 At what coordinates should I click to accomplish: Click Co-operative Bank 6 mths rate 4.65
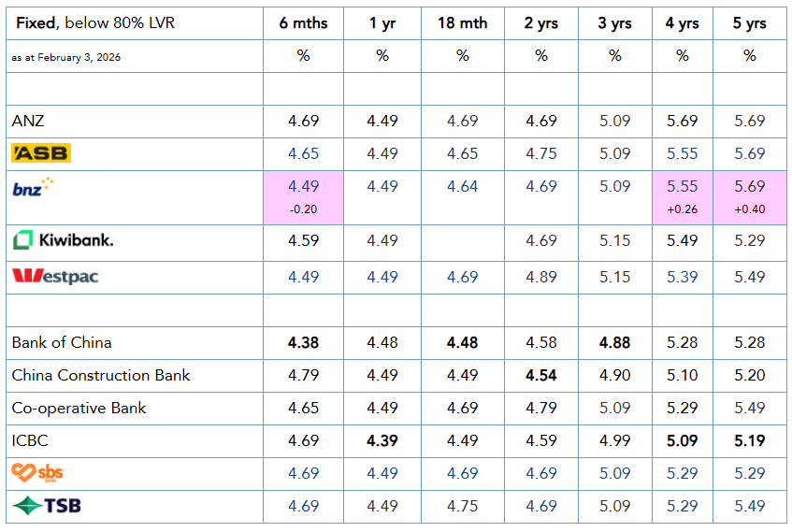303,408
